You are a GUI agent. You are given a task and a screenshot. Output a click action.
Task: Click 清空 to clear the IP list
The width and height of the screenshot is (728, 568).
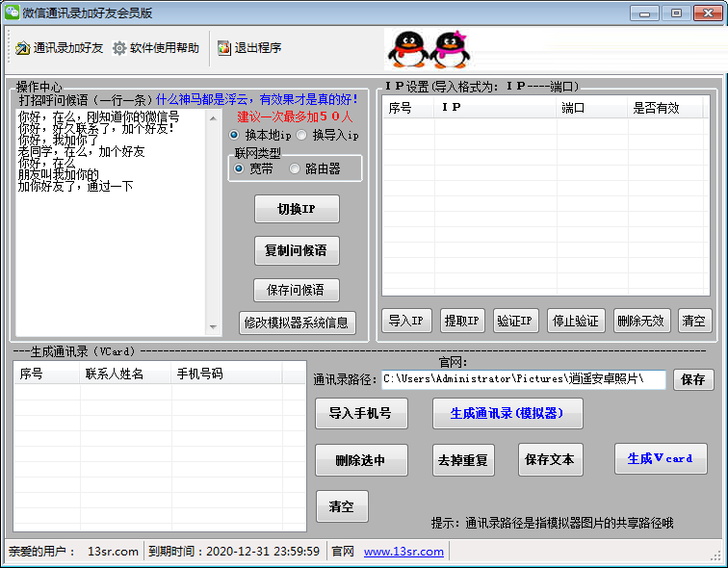pos(694,321)
